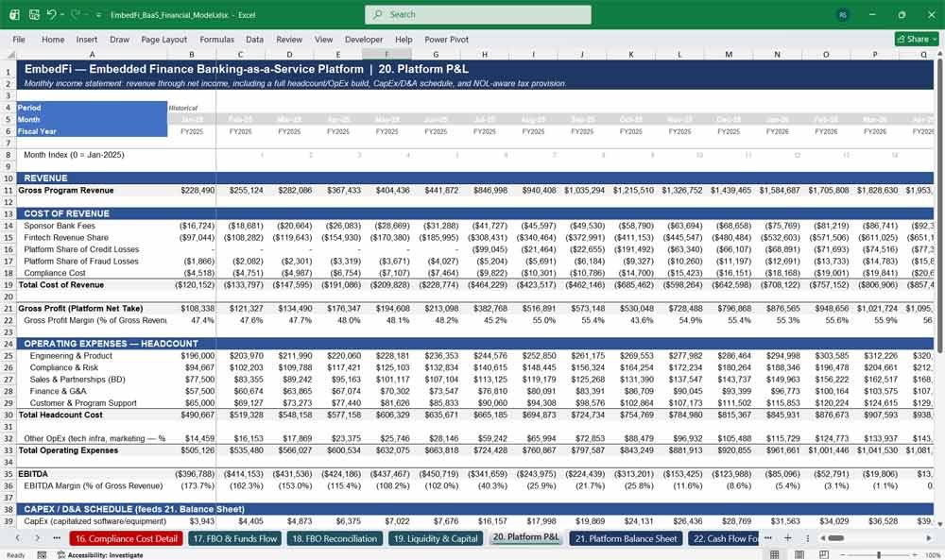This screenshot has width=945, height=560.
Task: Open the Review ribbon tab
Action: pos(289,39)
